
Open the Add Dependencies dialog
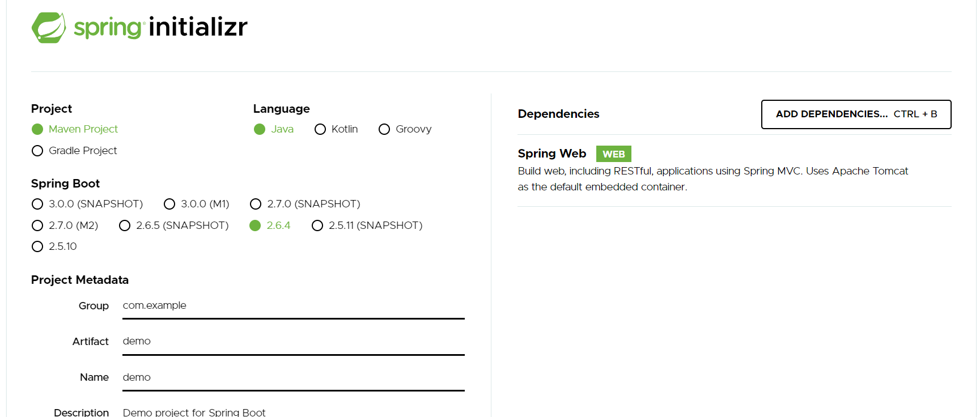click(856, 114)
